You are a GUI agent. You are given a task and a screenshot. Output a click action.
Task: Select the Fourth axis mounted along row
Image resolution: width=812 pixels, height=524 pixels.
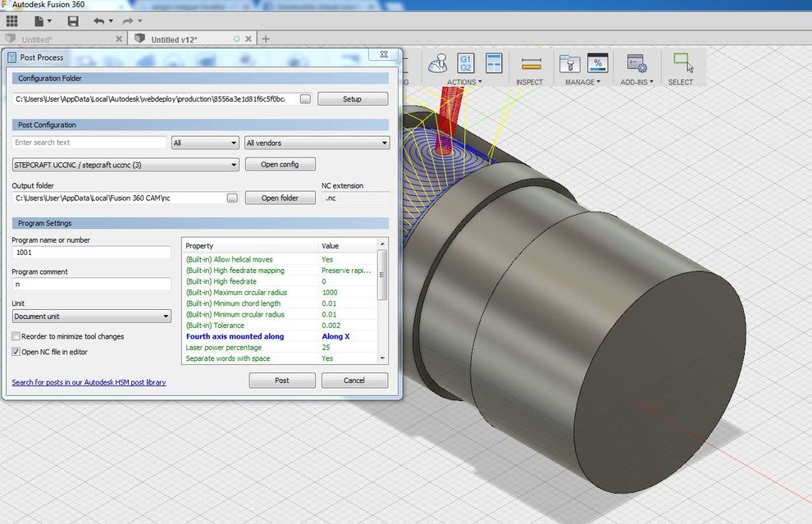pyautogui.click(x=281, y=336)
